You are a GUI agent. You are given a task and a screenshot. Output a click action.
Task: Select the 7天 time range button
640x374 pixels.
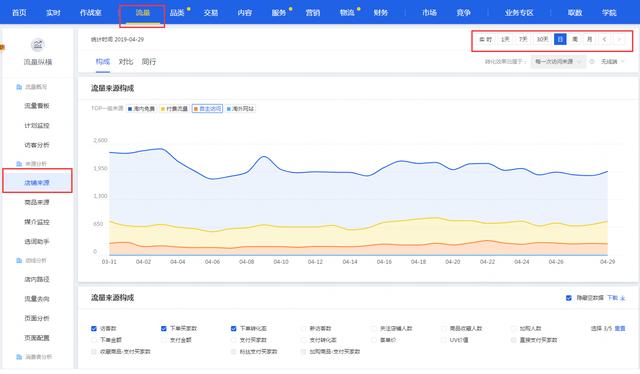523,39
